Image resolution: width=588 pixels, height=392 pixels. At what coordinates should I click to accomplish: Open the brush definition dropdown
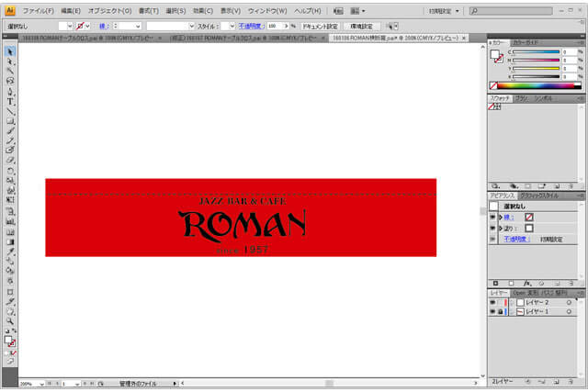192,26
